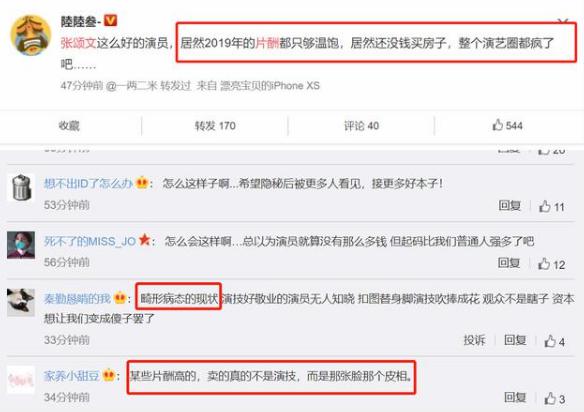This screenshot has width=584, height=412.
Task: Open the 张颂文 highlighted name link
Action: [79, 43]
